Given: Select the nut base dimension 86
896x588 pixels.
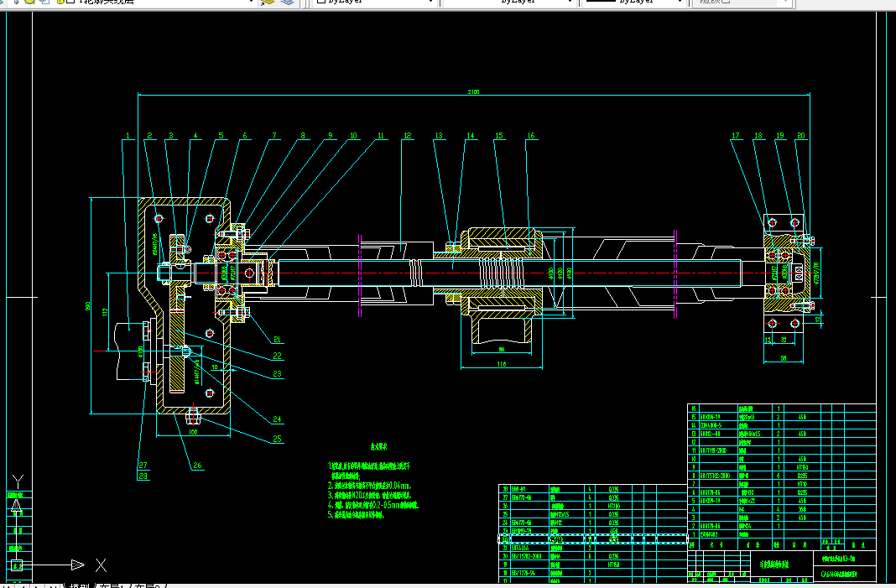Looking at the screenshot, I should pos(501,349).
